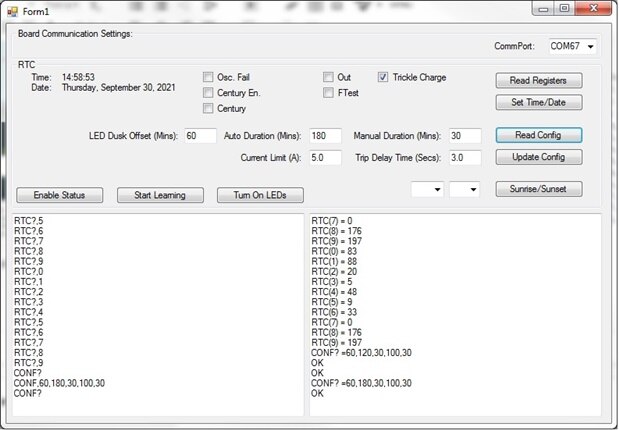Open the second empty dropdown next to Sunrise/Sunset

(x=464, y=190)
